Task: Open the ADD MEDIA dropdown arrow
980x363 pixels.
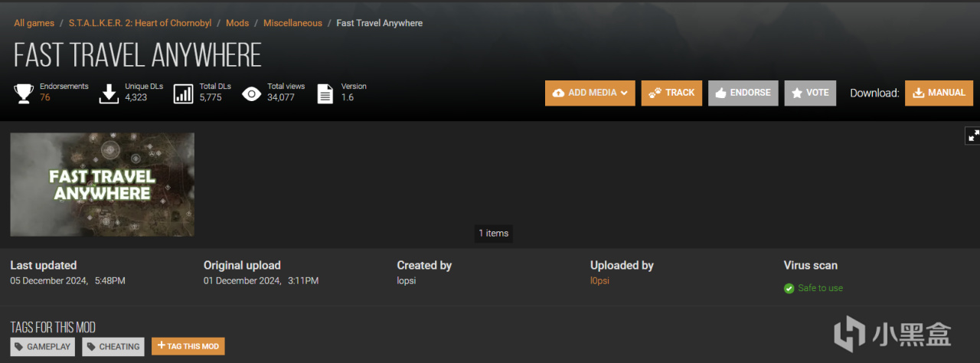Action: (x=624, y=93)
